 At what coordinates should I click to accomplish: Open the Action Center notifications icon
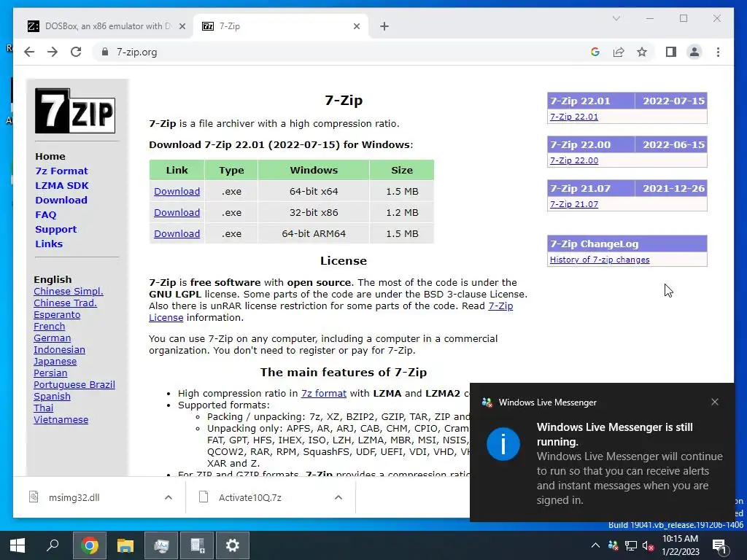(x=719, y=547)
